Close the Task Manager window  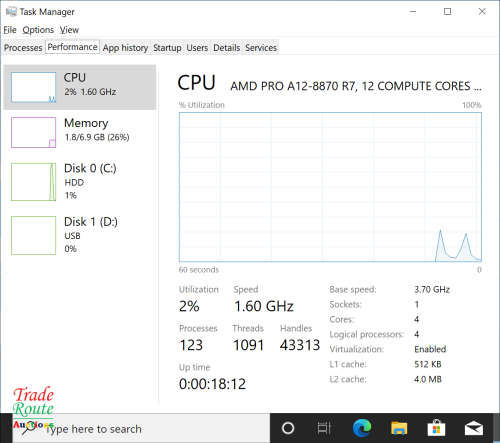[x=482, y=12]
